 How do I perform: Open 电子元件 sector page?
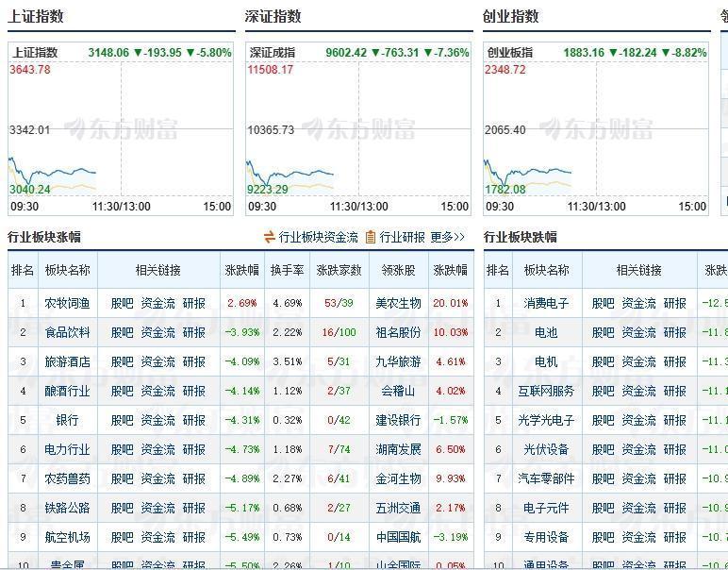click(546, 508)
